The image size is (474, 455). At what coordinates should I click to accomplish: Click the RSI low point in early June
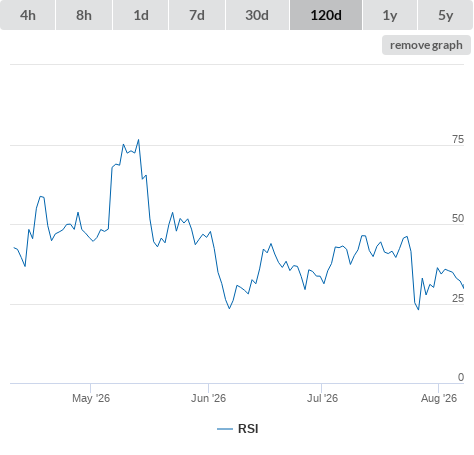229,308
